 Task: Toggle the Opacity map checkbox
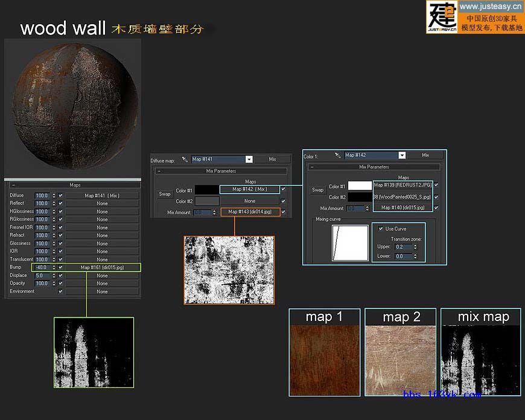[60, 284]
